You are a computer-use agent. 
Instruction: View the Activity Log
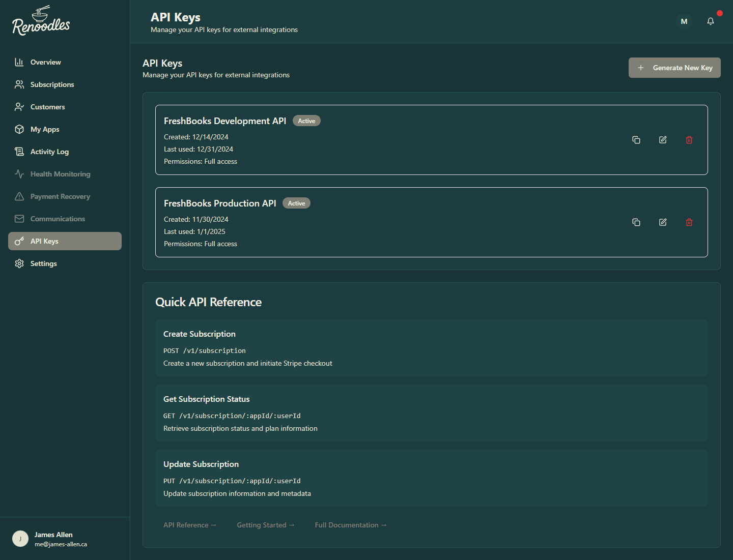tap(49, 152)
